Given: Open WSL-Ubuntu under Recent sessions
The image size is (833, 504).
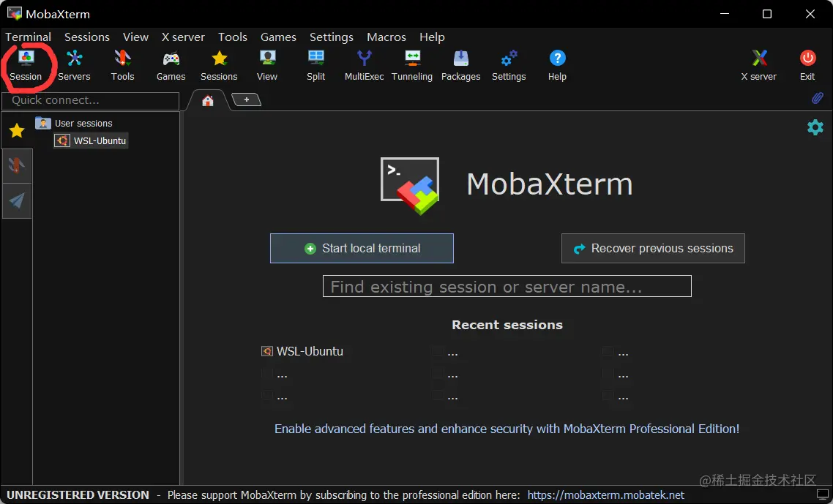Looking at the screenshot, I should (x=302, y=351).
